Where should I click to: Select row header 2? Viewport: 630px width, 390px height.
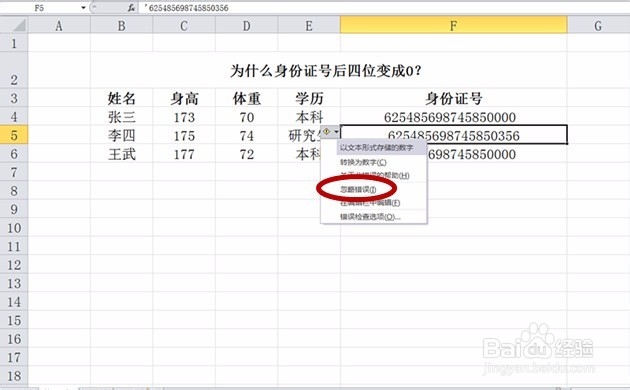[x=14, y=70]
